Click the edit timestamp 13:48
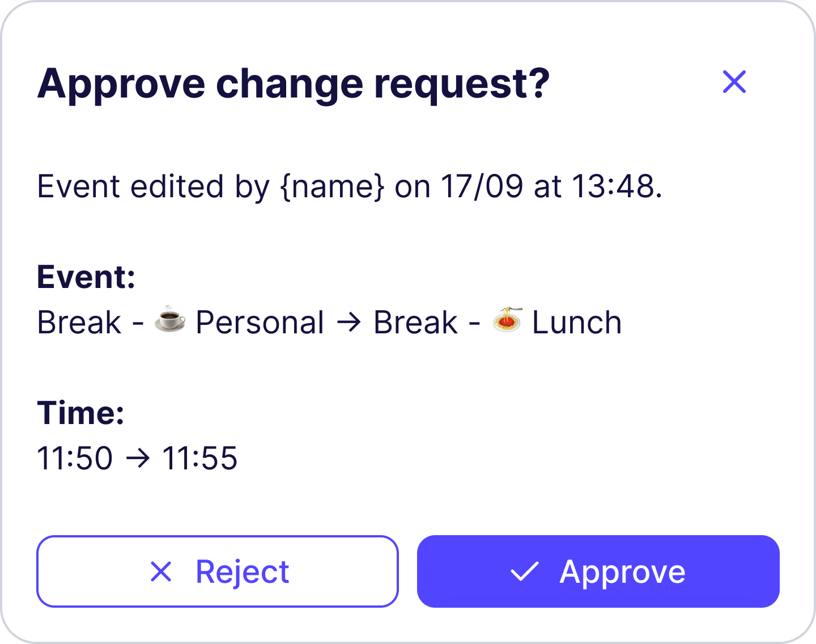 pos(616,187)
